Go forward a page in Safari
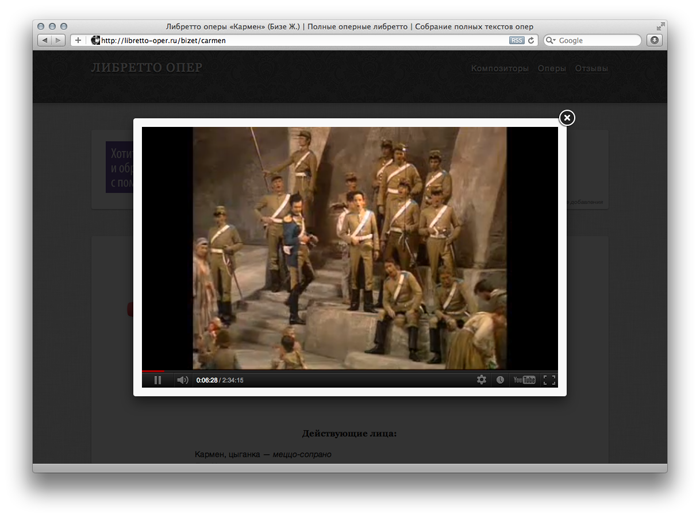Image resolution: width=700 pixels, height=518 pixels. pos(58,40)
